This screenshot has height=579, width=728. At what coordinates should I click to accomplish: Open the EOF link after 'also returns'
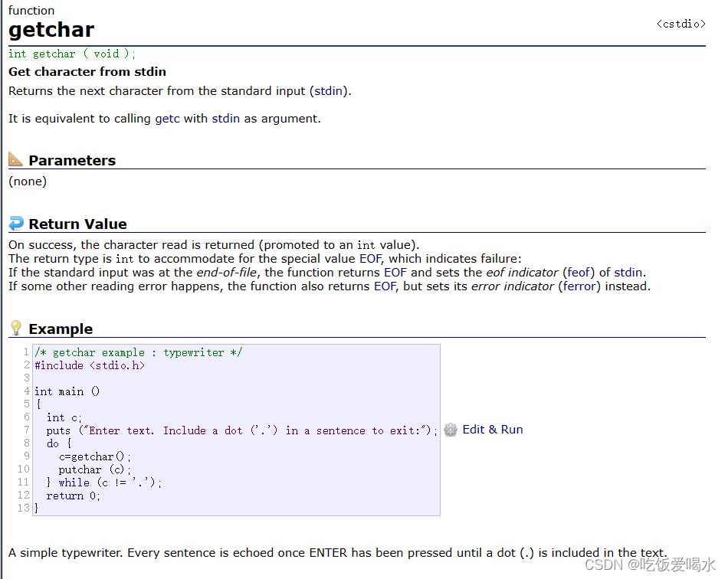(x=385, y=286)
